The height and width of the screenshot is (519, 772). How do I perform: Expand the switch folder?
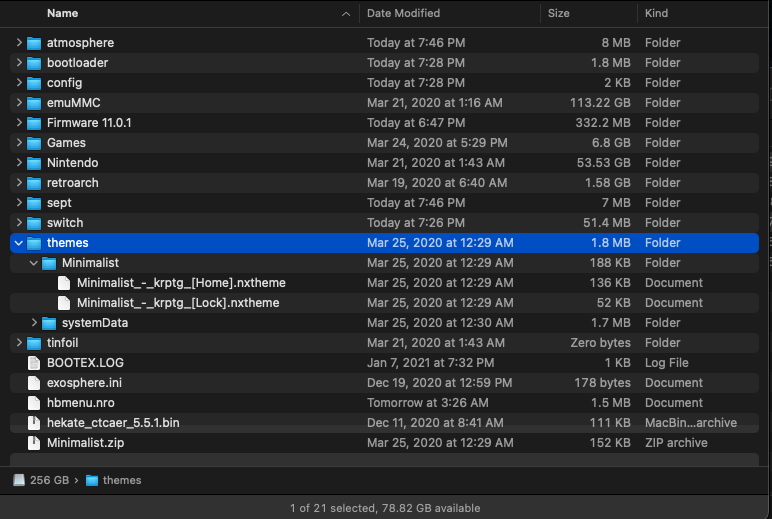pyautogui.click(x=19, y=223)
